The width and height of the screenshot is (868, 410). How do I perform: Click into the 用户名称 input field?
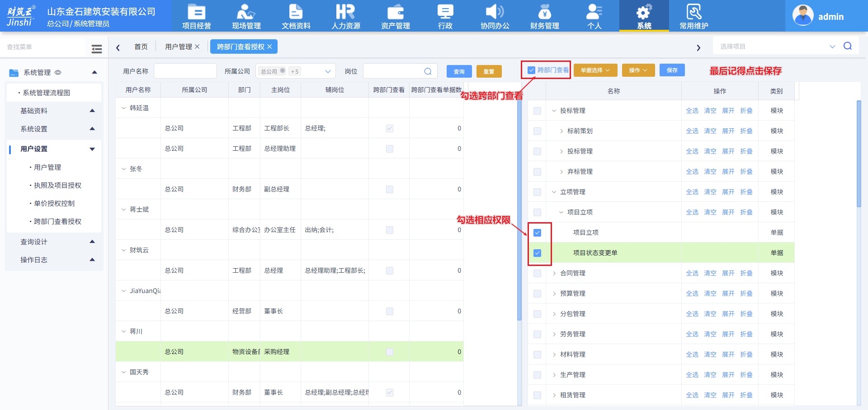(185, 71)
